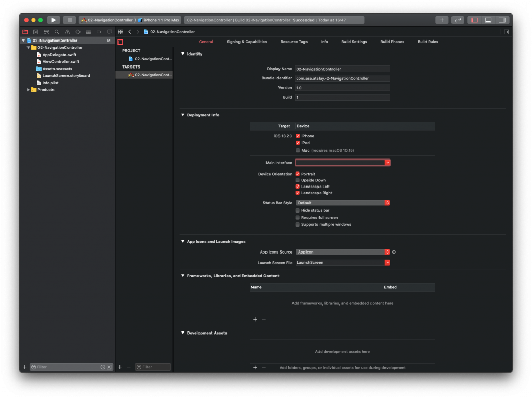Image resolution: width=532 pixels, height=398 pixels.
Task: Show the debug area using the toolbar toggle
Action: tap(488, 20)
